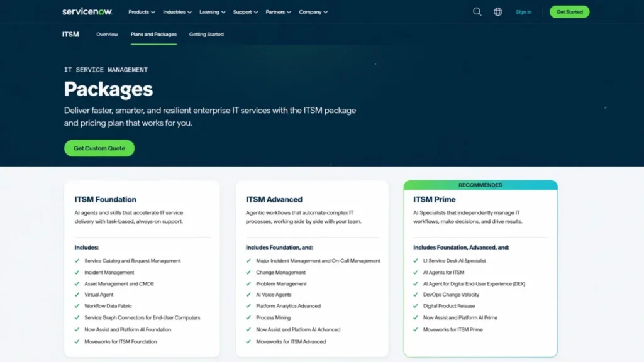Expand the Company menu

(x=313, y=12)
